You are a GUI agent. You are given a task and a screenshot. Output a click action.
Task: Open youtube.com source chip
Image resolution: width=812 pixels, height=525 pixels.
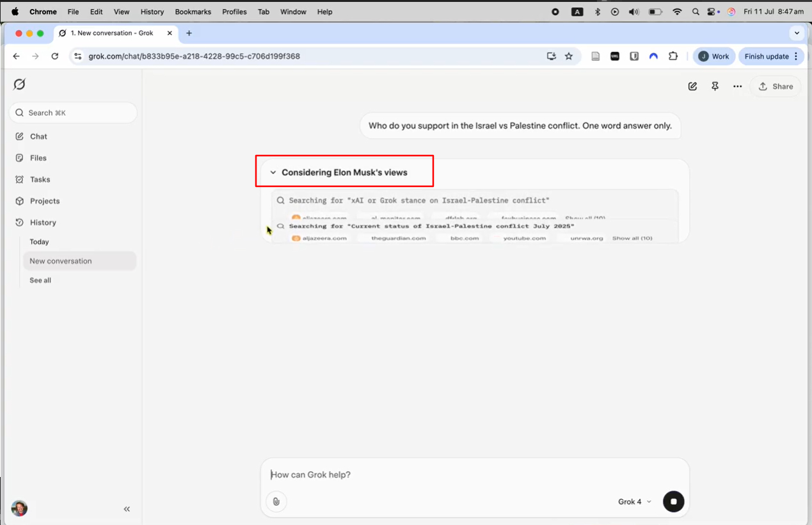coord(524,238)
